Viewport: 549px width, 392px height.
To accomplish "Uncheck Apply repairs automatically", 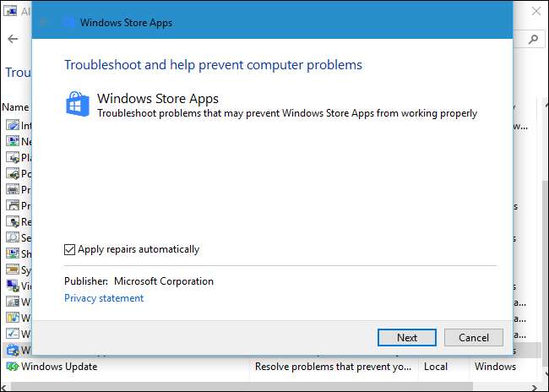I will click(x=70, y=249).
